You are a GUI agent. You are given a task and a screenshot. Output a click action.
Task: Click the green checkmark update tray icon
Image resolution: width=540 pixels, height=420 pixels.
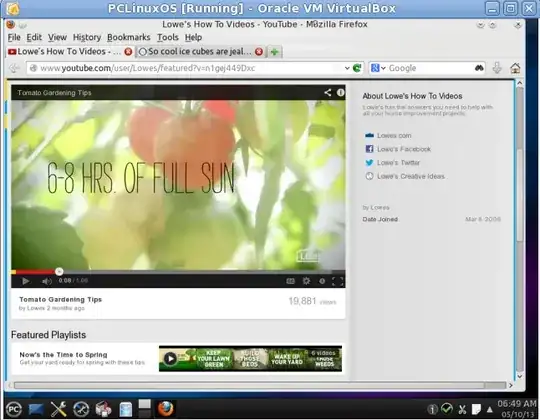(x=447, y=409)
